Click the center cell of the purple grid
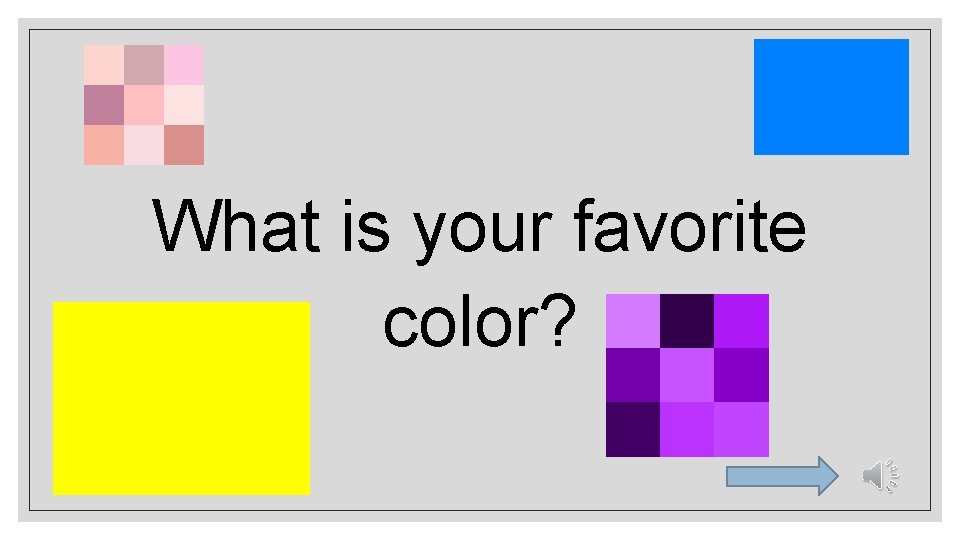Screen dimensions: 960x540 click(x=687, y=375)
